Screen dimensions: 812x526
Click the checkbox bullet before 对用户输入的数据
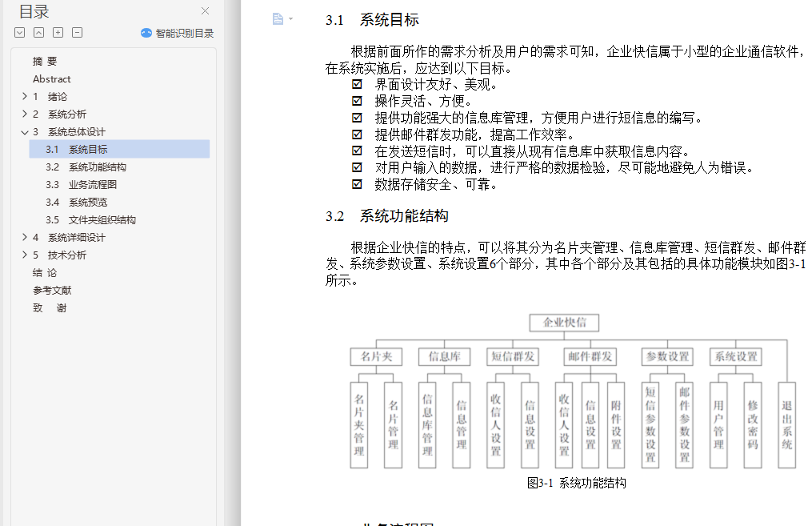tap(357, 167)
